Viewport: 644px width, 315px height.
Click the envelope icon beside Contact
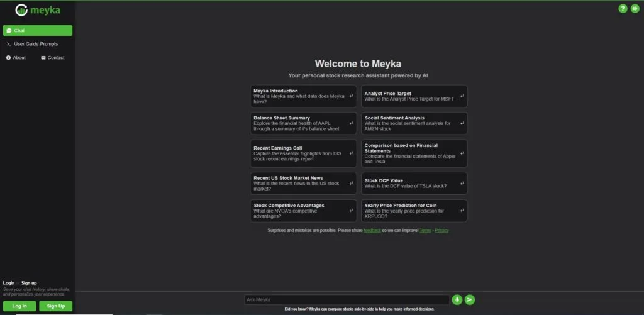[x=43, y=58]
